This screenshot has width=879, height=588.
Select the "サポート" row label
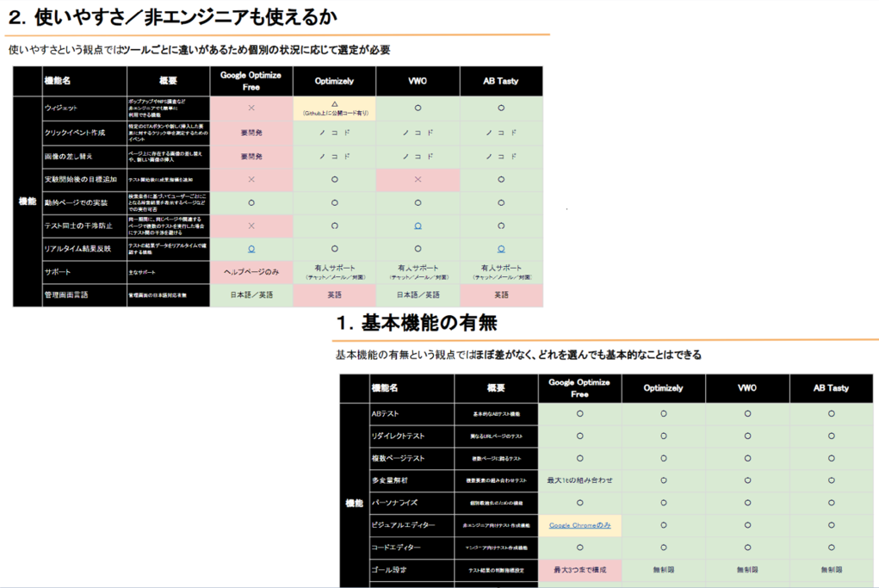pyautogui.click(x=58, y=272)
